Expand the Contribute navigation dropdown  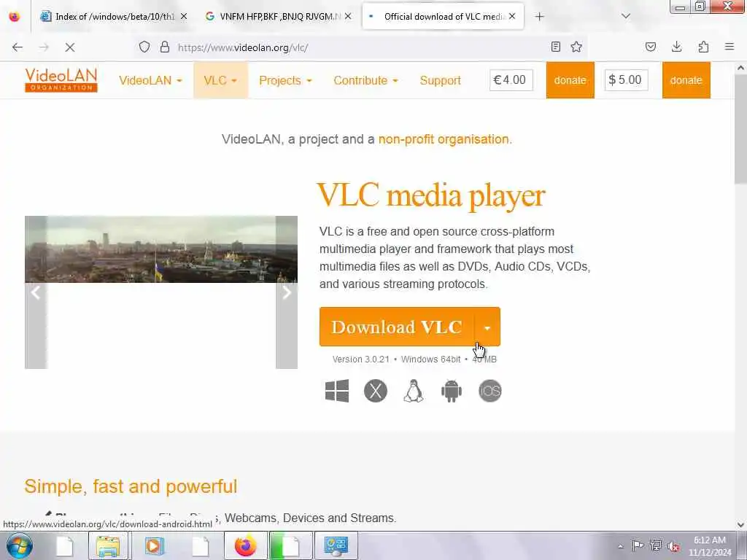tap(365, 80)
